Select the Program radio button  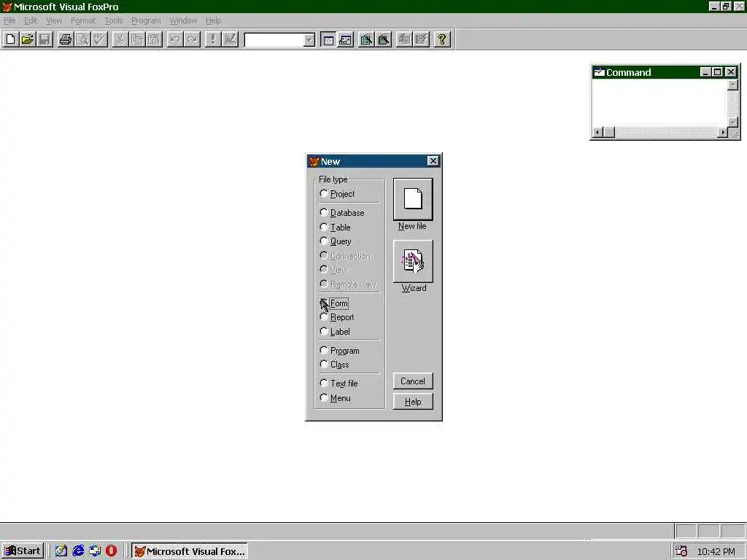pyautogui.click(x=324, y=350)
